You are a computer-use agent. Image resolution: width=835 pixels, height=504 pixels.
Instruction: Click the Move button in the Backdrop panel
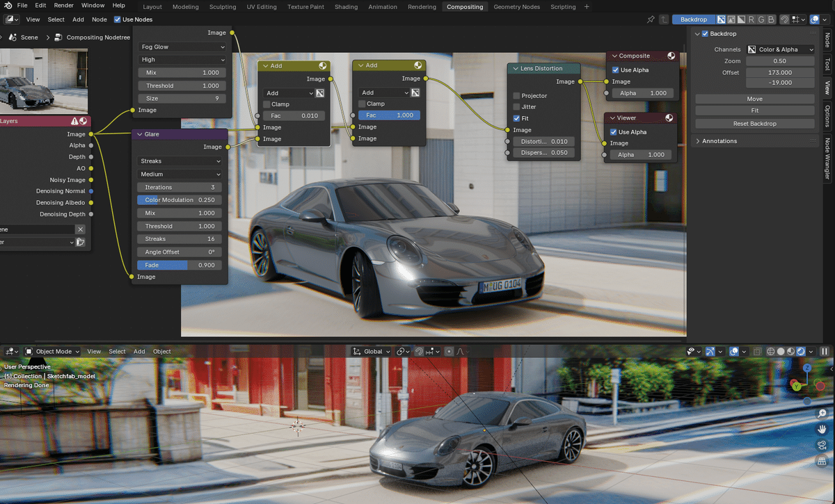tap(754, 99)
